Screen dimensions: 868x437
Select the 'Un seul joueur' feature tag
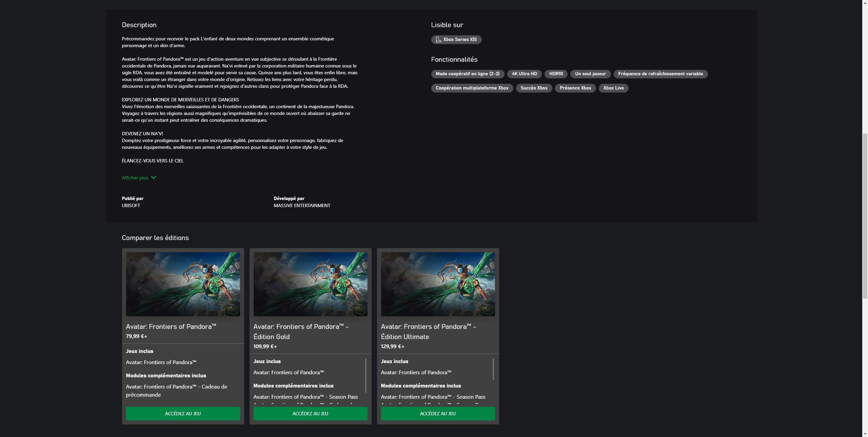[x=590, y=74]
